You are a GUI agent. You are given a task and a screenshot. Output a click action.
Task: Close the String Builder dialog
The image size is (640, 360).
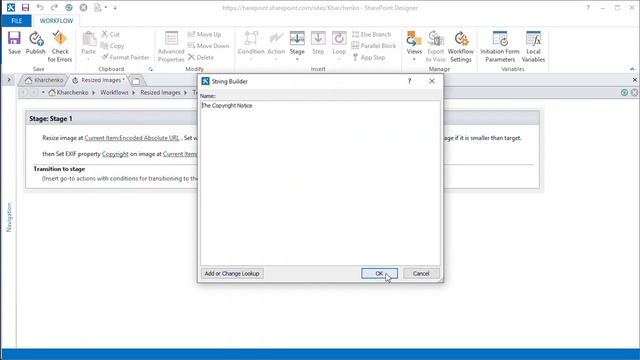pos(432,81)
